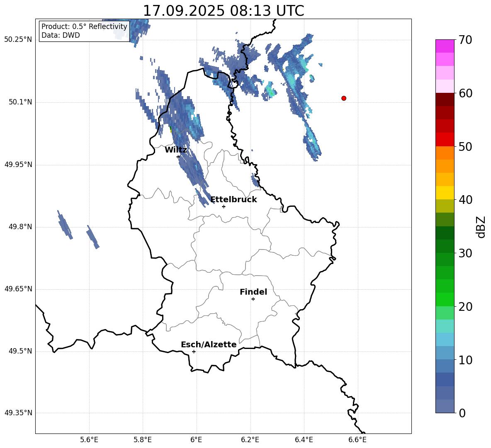Viewport: 491px width, 448px height.
Task: Click the 49.8°N latitude label
Action: click(x=20, y=227)
